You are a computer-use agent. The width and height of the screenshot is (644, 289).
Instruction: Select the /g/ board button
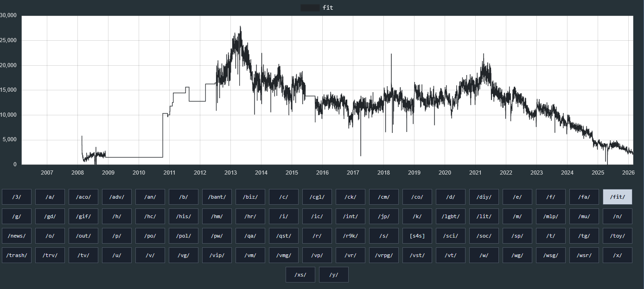pyautogui.click(x=17, y=216)
